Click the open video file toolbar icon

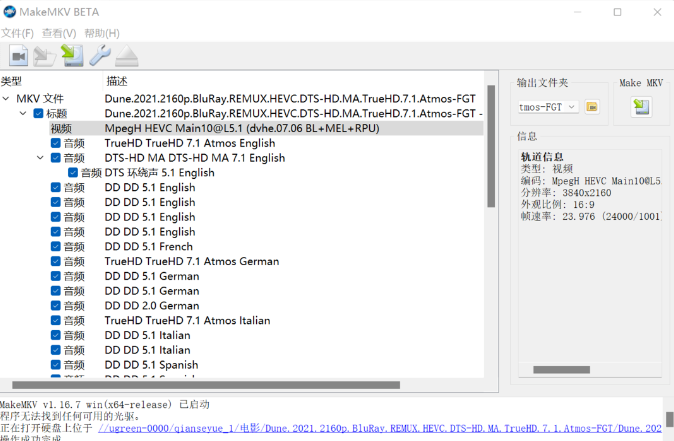(19, 56)
